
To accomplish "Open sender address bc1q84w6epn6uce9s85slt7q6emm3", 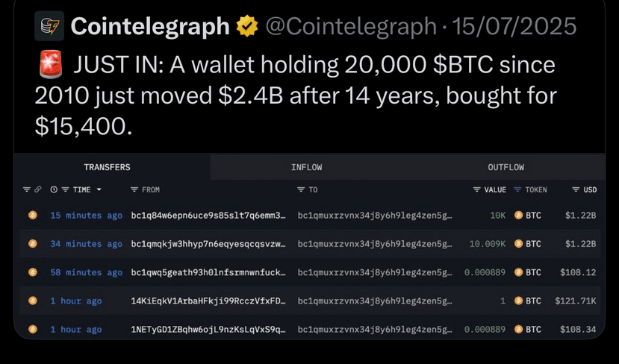I will [x=208, y=216].
